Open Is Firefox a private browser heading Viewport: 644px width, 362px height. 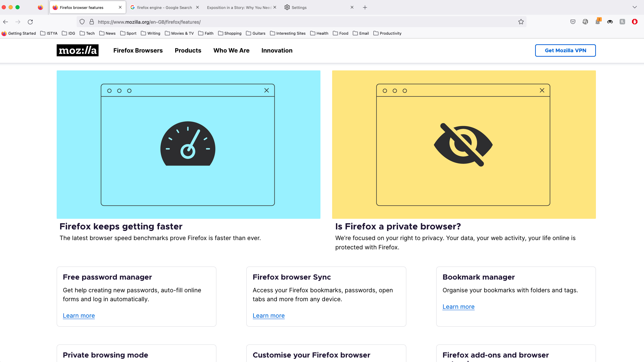click(398, 226)
